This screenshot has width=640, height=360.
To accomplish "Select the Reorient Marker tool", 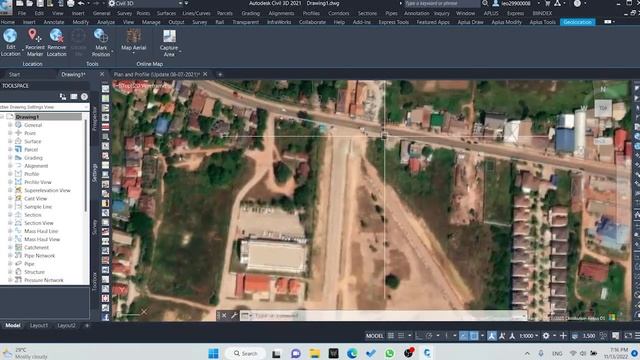I will click(x=34, y=42).
